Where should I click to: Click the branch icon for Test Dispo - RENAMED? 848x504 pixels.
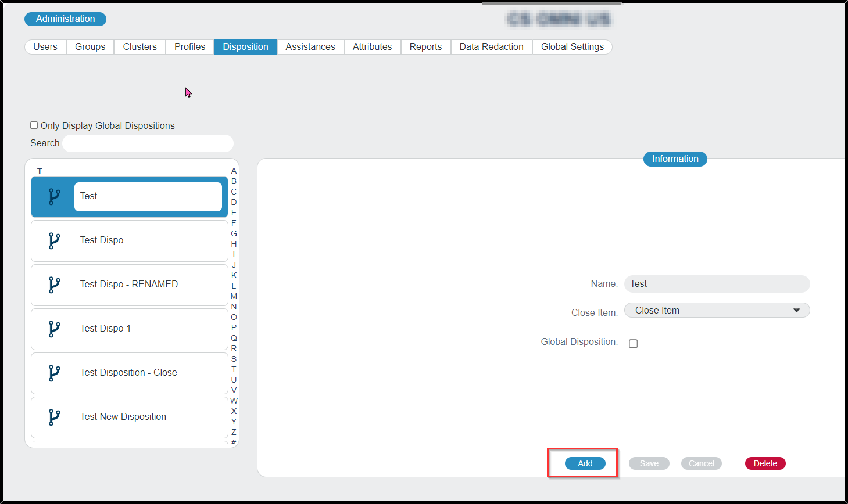point(54,285)
